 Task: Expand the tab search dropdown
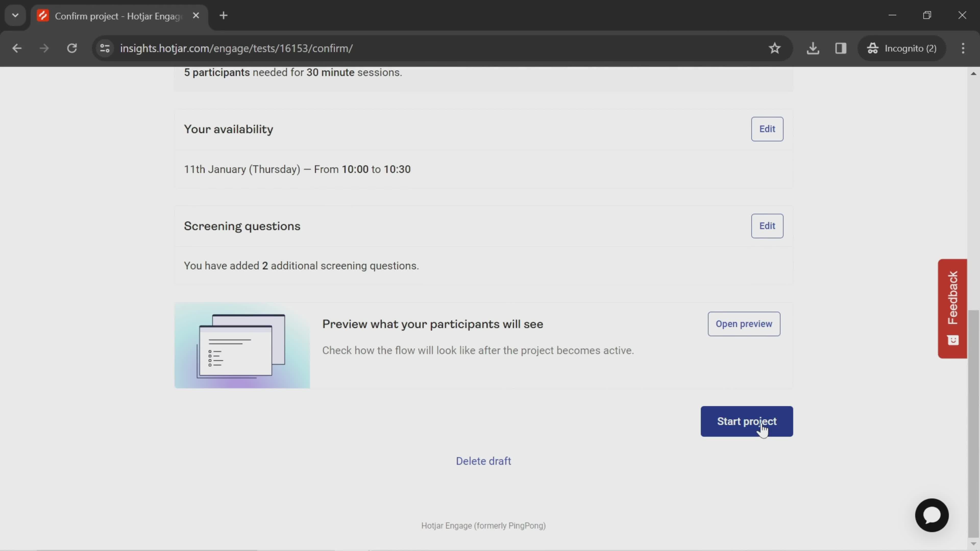click(15, 16)
